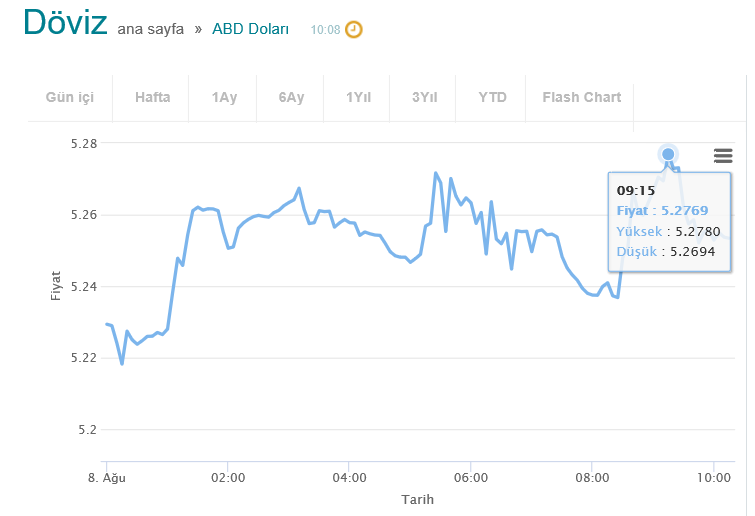Click the Tarih axis title
The height and width of the screenshot is (516, 755).
pyautogui.click(x=417, y=499)
